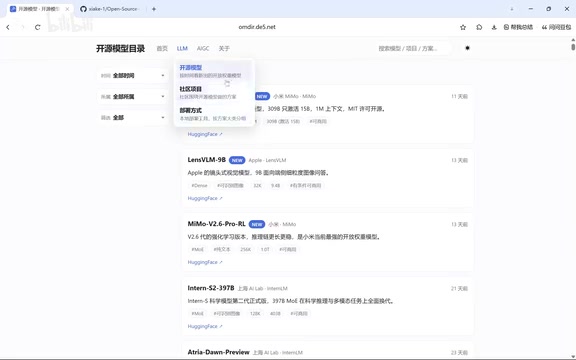
Task: Expand the 所属 全部所属 filter dropdown
Action: [133, 97]
